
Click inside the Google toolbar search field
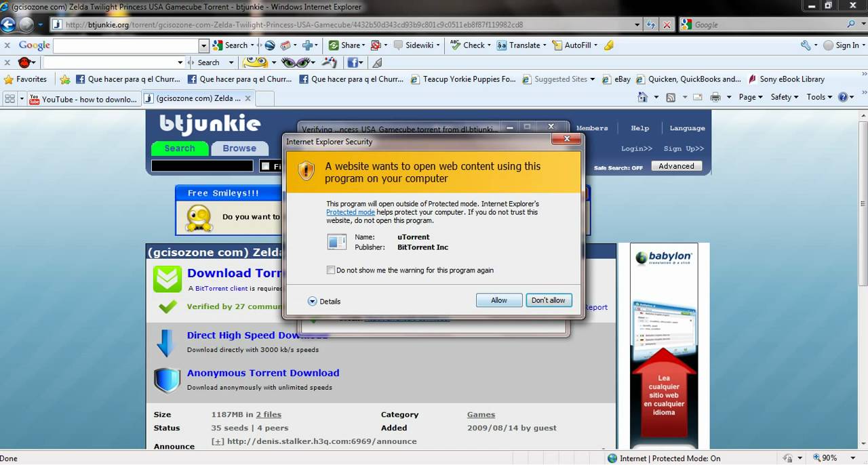pos(126,45)
